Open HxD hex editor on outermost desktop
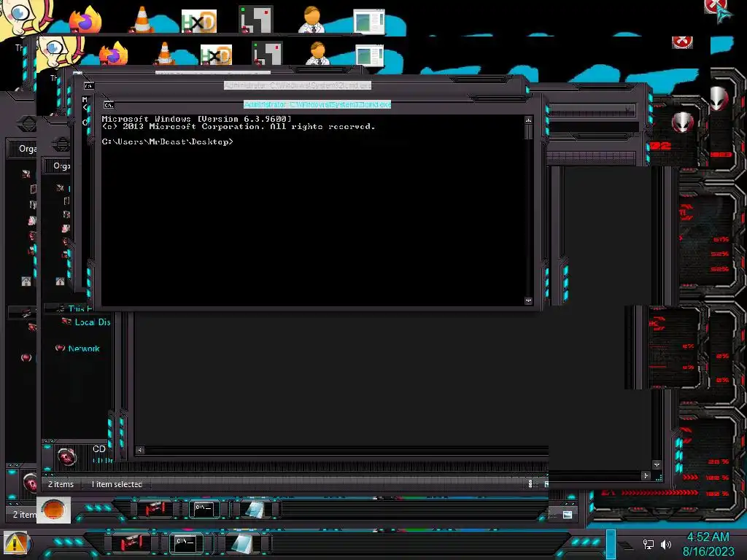Viewport: 747px width, 560px height. point(198,21)
